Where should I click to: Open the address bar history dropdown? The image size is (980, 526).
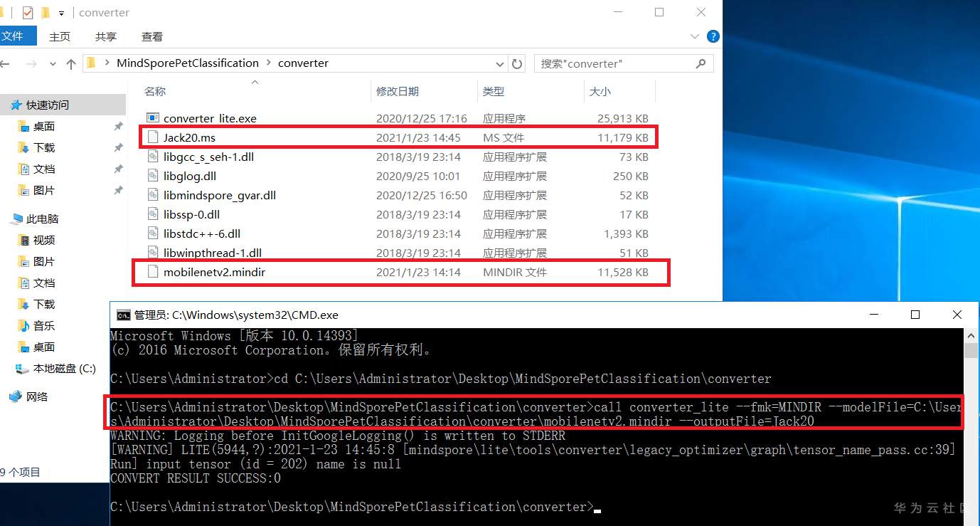point(499,63)
